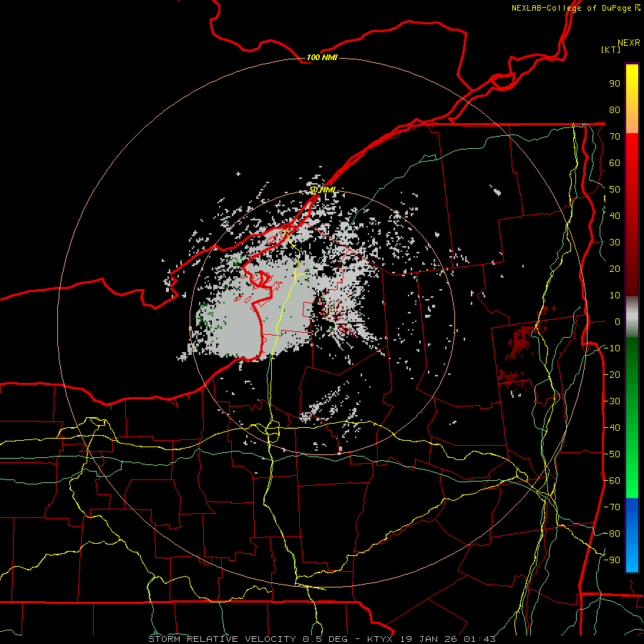Pick the gray zero-velocity segment of color bar

[x=632, y=317]
